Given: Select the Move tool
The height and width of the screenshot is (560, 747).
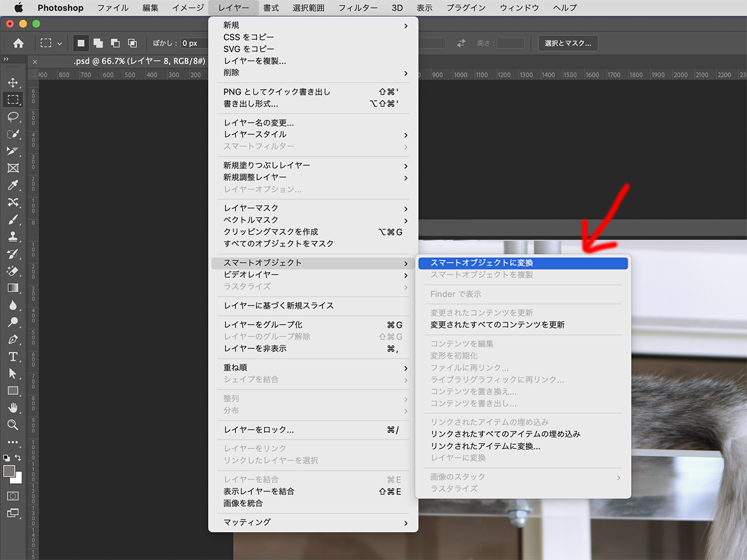Looking at the screenshot, I should point(12,83).
